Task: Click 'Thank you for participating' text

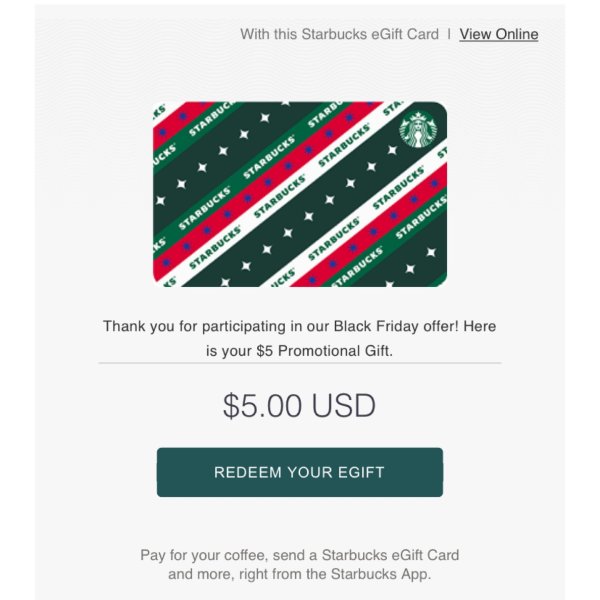Action: 194,326
